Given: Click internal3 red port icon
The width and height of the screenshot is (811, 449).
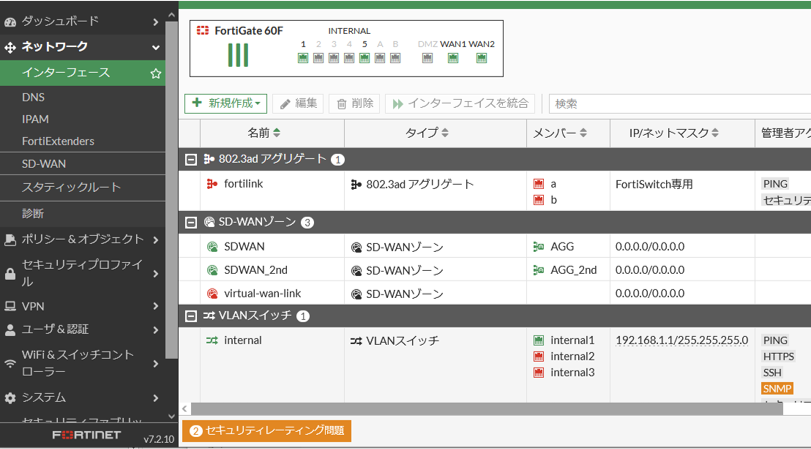Looking at the screenshot, I should point(538,372).
